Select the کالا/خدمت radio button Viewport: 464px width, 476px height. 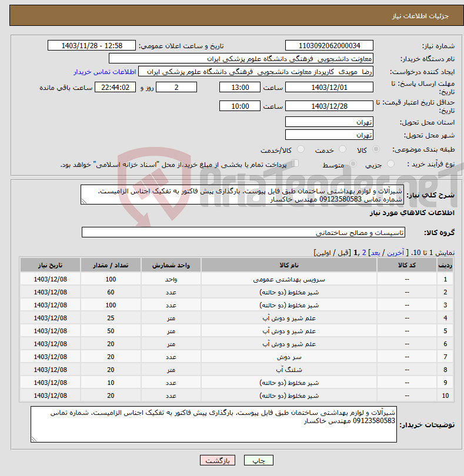point(301,149)
